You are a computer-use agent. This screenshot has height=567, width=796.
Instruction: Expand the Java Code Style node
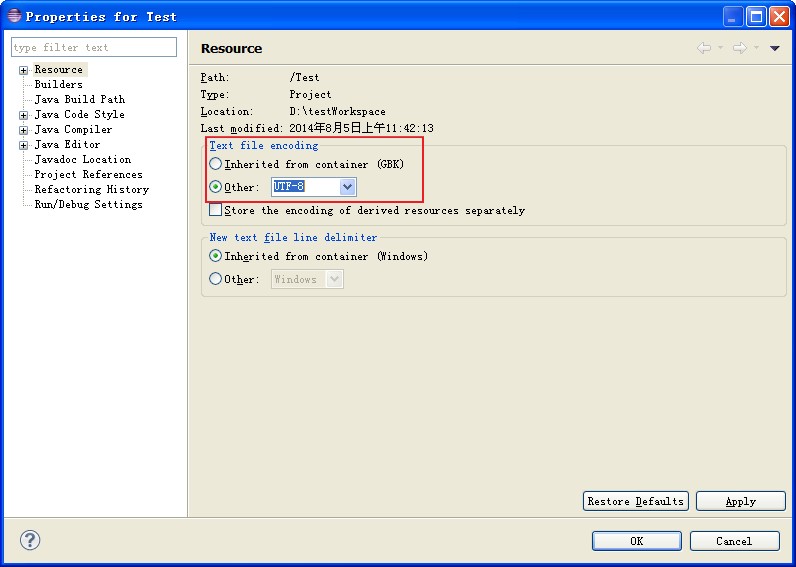coord(23,115)
